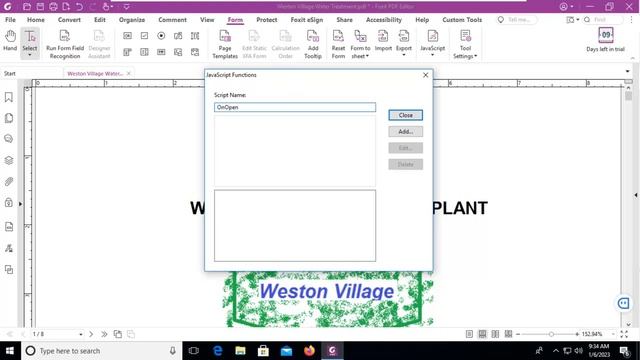
Task: Add a check box form field
Action: [x=144, y=36]
